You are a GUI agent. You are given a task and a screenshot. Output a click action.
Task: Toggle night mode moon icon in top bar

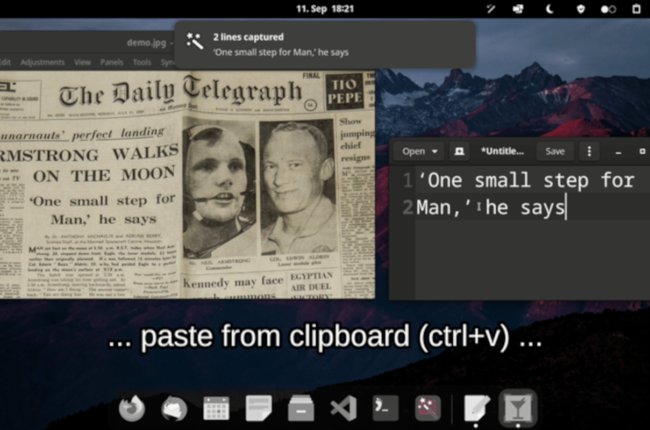(550, 9)
